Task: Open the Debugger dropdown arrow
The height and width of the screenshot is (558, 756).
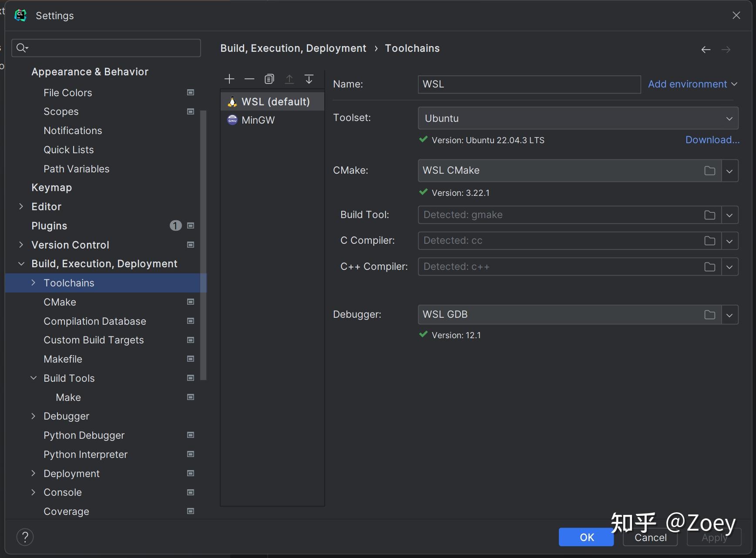Action: tap(730, 315)
